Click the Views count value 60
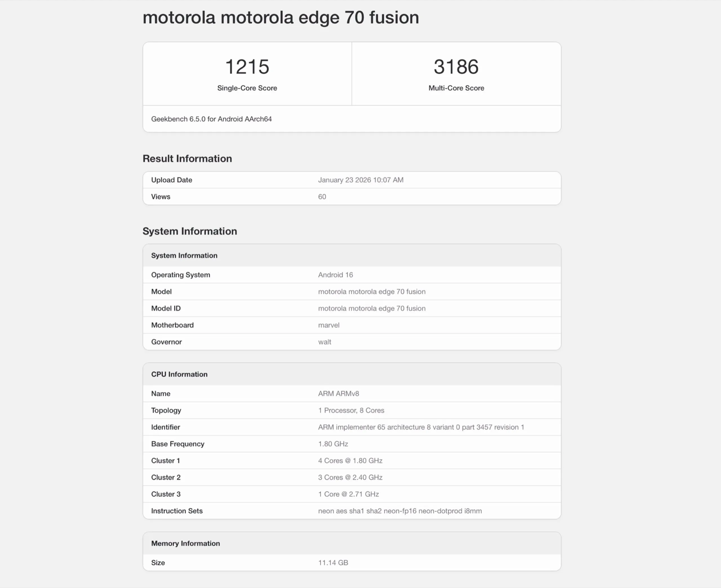 tap(322, 197)
